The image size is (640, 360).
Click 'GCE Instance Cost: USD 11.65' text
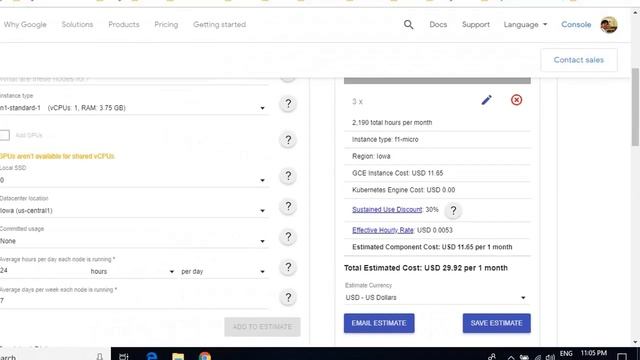click(x=397, y=173)
